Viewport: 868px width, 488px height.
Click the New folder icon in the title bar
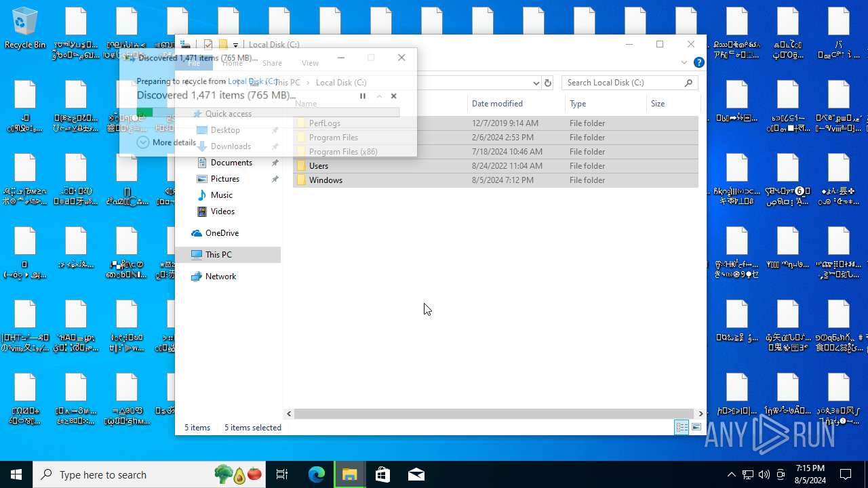coord(222,45)
